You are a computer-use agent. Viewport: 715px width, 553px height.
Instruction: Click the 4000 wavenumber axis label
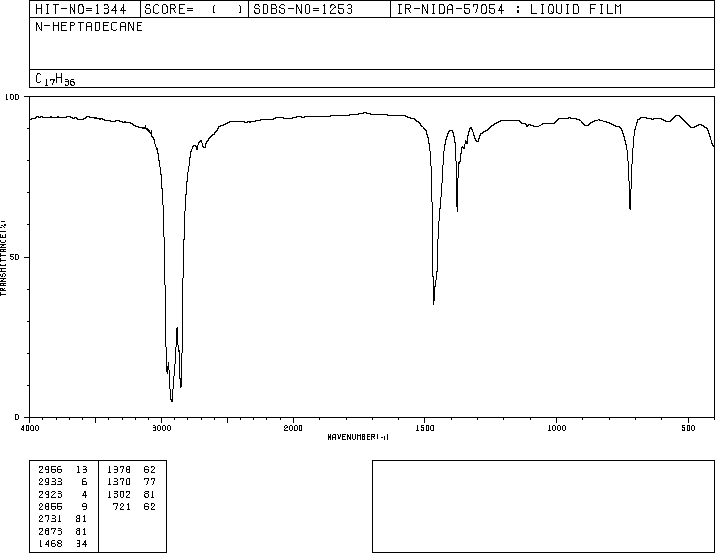pyautogui.click(x=30, y=428)
